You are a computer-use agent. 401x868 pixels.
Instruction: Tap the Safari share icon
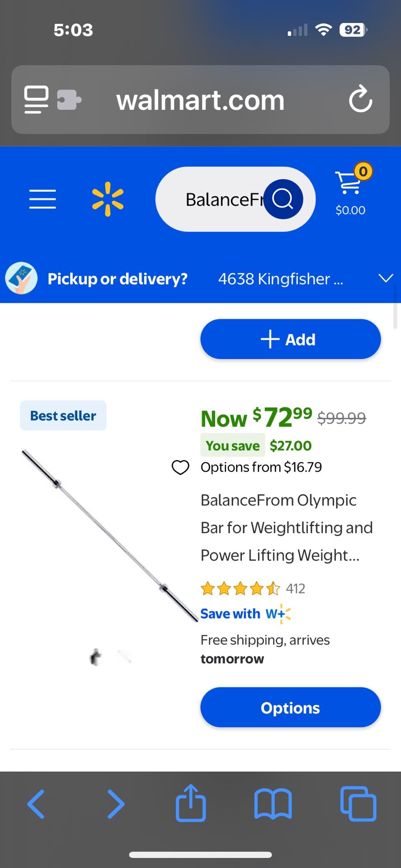[x=191, y=803]
